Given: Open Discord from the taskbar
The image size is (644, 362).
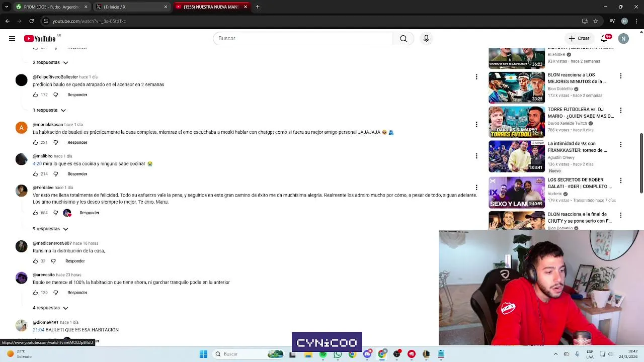Looking at the screenshot, I should pos(367,354).
